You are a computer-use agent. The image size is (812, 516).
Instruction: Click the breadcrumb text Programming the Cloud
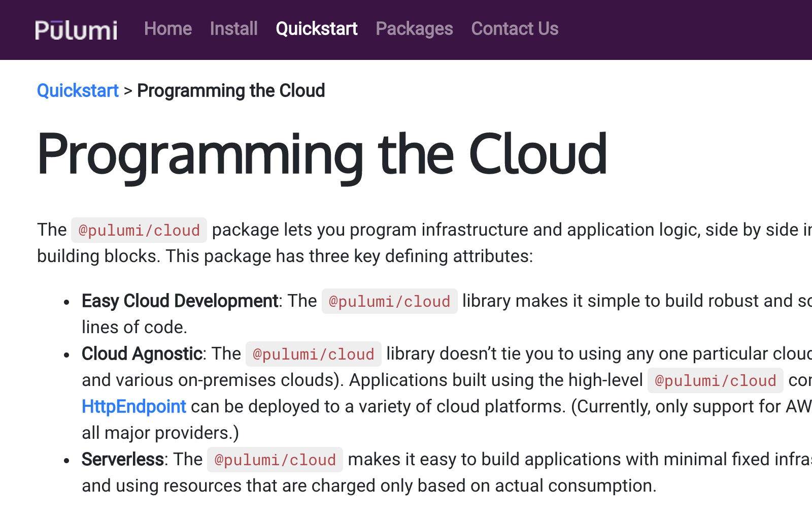click(x=231, y=91)
